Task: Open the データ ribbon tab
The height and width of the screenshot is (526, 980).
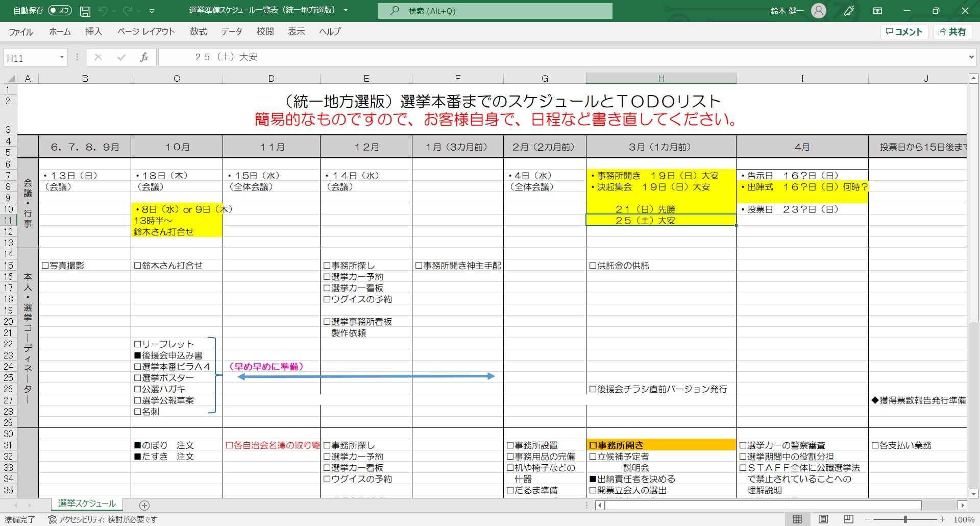Action: tap(231, 32)
